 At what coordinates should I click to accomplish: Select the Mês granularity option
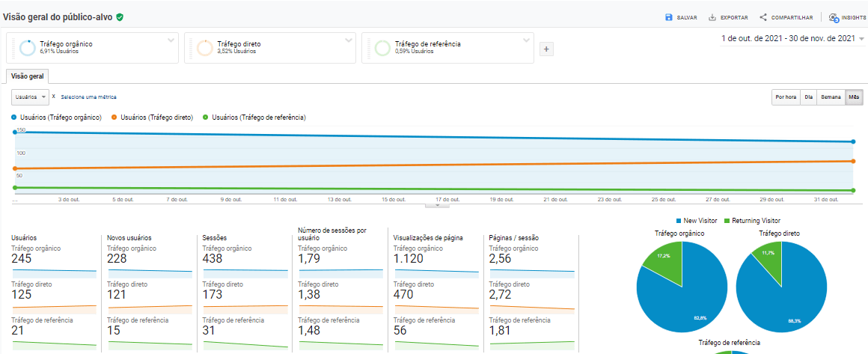point(854,97)
